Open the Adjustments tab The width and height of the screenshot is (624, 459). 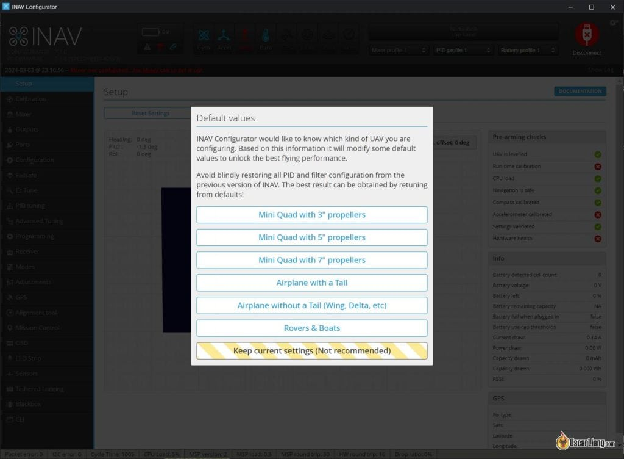(47, 282)
